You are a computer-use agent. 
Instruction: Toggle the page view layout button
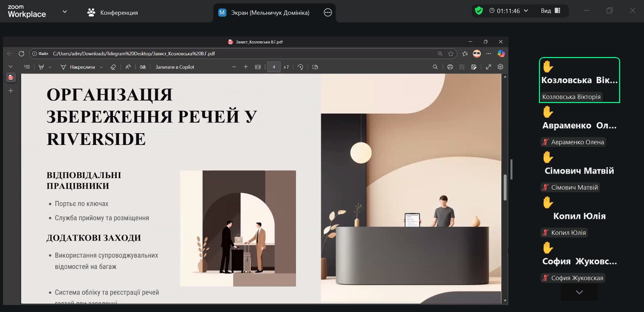(315, 67)
